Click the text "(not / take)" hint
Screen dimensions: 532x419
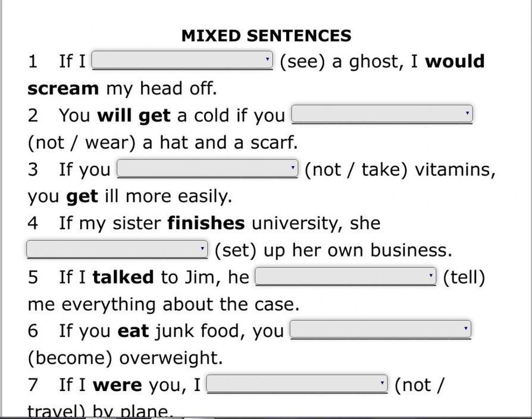356,170
